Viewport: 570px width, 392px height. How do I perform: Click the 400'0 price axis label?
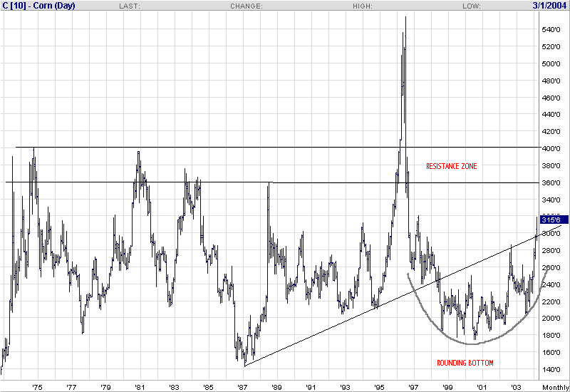click(551, 149)
